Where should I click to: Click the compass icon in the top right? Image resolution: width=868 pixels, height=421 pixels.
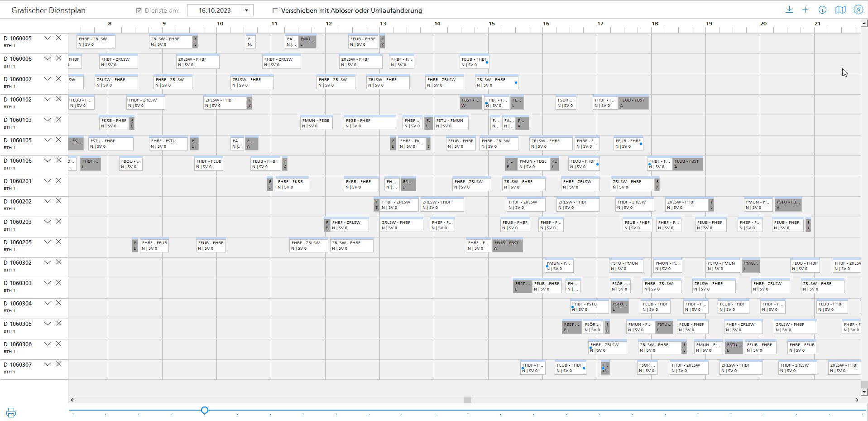[858, 10]
